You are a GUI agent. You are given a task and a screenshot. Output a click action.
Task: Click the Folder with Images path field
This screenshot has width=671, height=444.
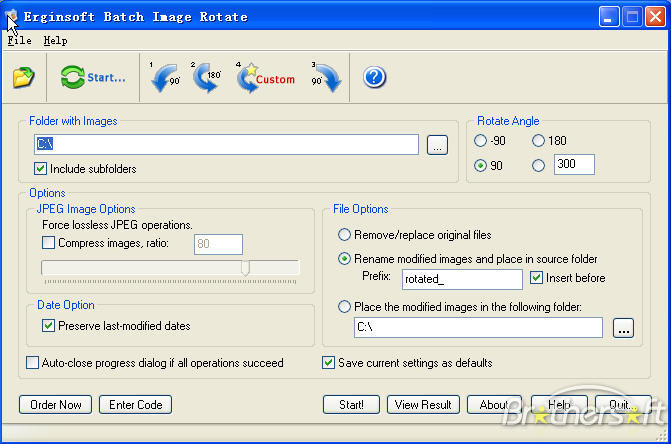(226, 144)
